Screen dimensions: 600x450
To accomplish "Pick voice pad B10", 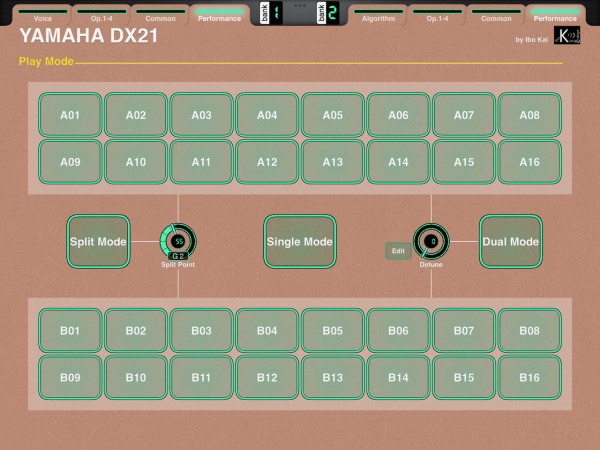I will pyautogui.click(x=136, y=377).
